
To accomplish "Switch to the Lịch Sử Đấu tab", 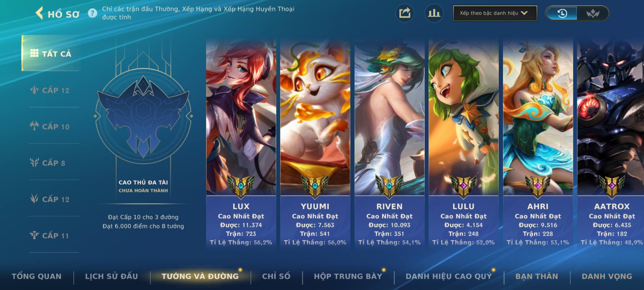I will click(x=111, y=276).
